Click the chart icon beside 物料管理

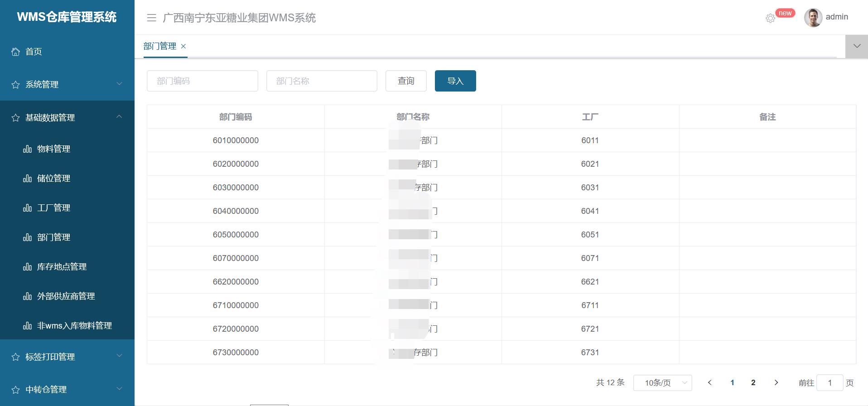27,149
